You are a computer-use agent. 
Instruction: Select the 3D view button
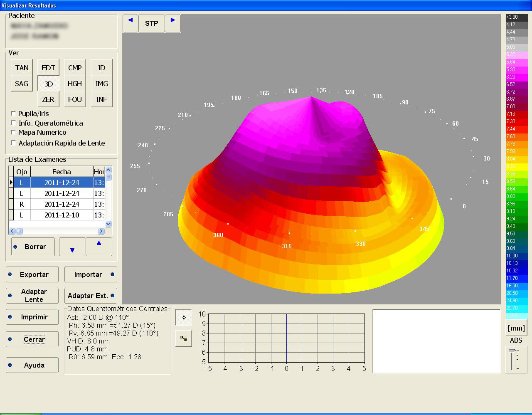(48, 84)
